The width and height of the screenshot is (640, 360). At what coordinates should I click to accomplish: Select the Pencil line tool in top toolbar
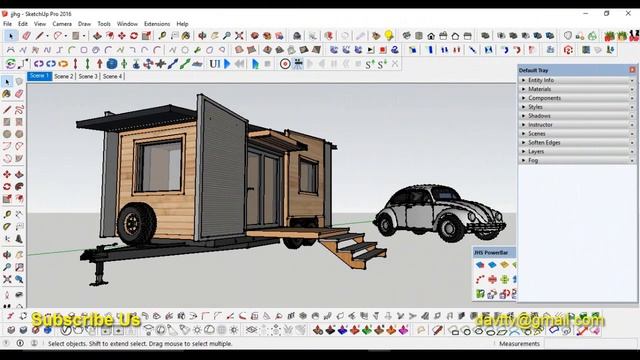pyautogui.click(x=39, y=36)
